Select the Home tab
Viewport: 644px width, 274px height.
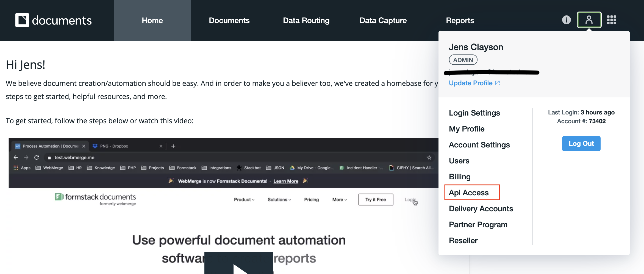pos(152,21)
